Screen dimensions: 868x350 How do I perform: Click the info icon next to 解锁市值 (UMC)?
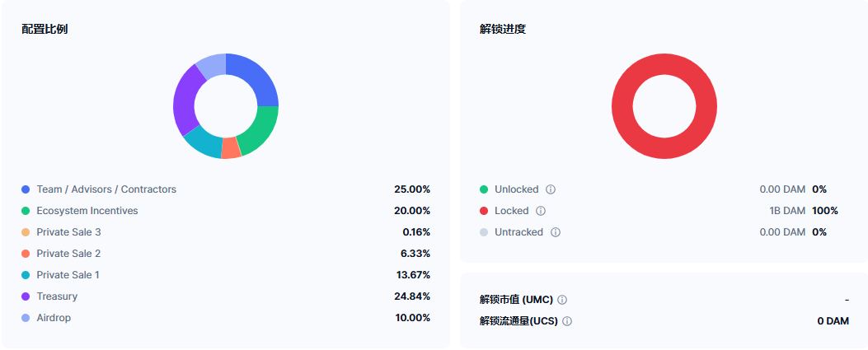tap(562, 300)
